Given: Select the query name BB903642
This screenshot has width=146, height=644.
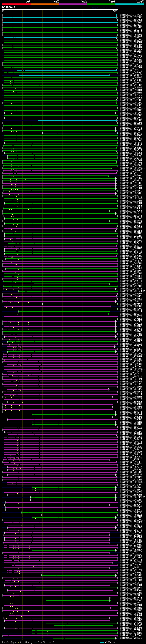Looking at the screenshot, I should 8,7.
